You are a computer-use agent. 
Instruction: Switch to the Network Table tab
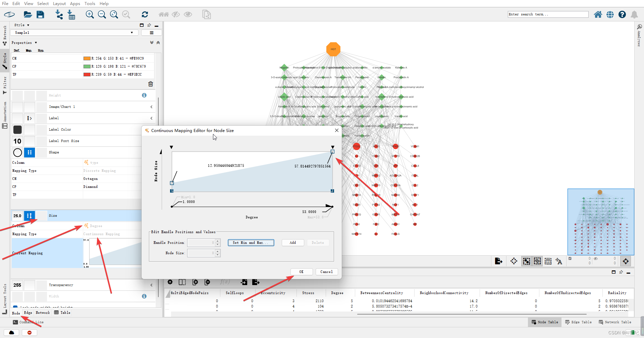click(615, 322)
